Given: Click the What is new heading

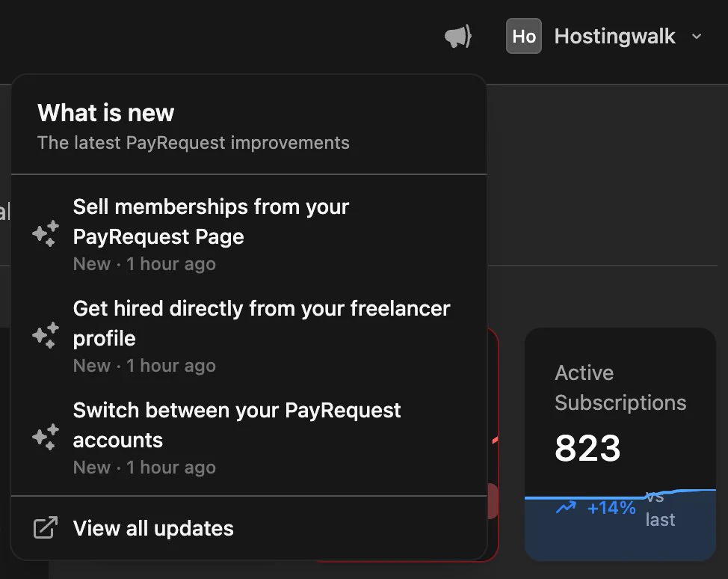Looking at the screenshot, I should click(x=106, y=113).
